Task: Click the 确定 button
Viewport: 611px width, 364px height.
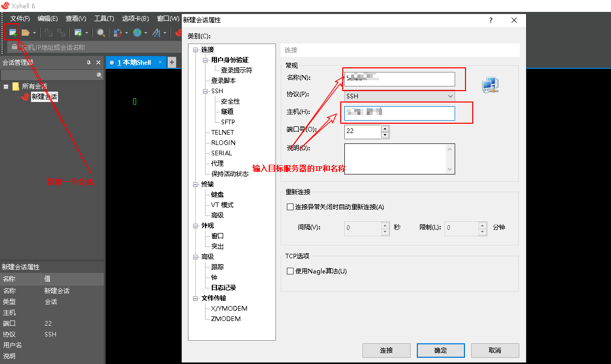Action: coord(441,350)
